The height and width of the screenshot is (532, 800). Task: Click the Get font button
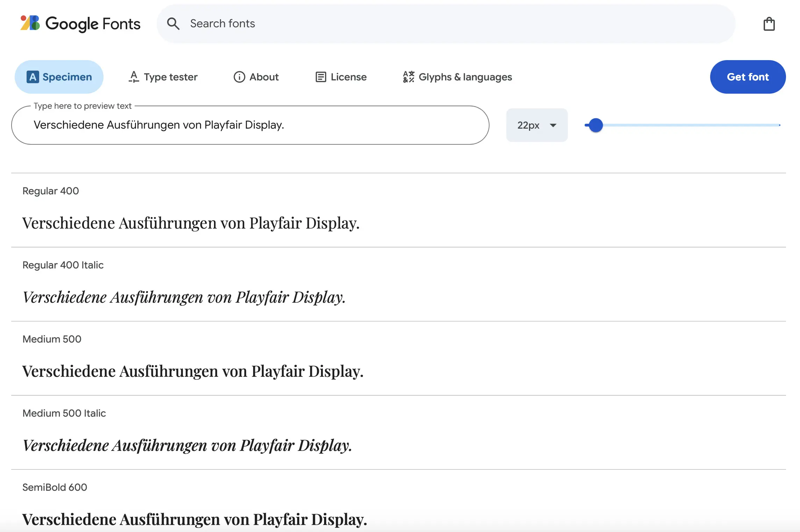click(x=748, y=77)
